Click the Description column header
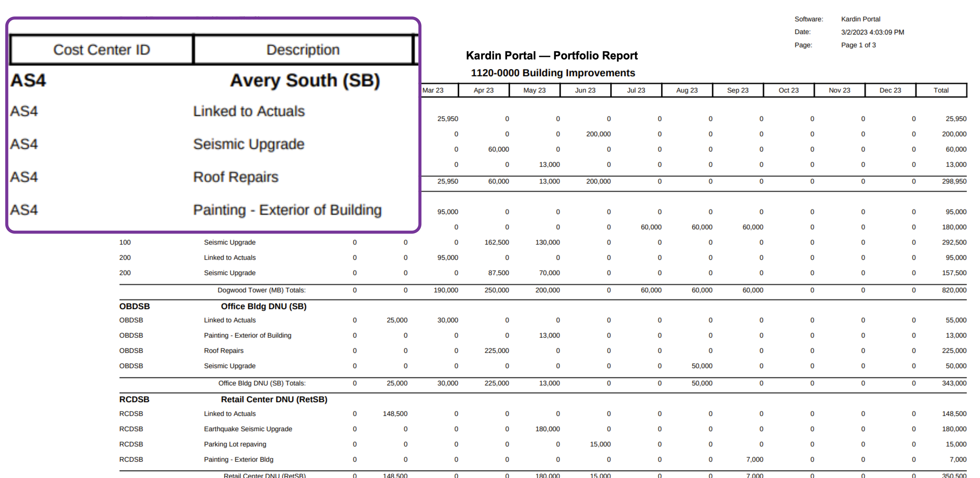This screenshot has height=478, width=980. 303,50
